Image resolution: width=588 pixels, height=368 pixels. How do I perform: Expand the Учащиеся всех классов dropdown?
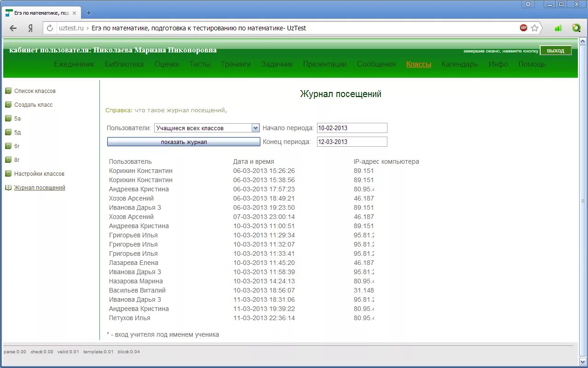207,128
